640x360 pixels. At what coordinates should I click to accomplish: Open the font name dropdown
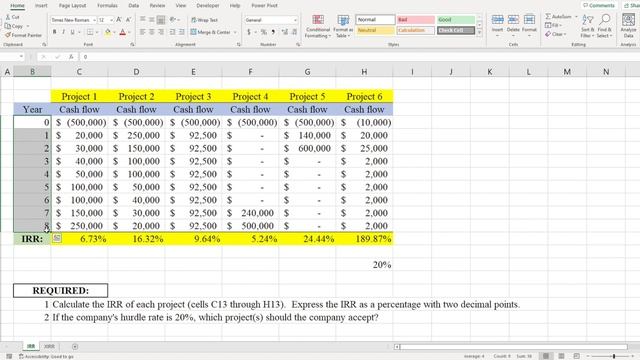click(x=94, y=20)
